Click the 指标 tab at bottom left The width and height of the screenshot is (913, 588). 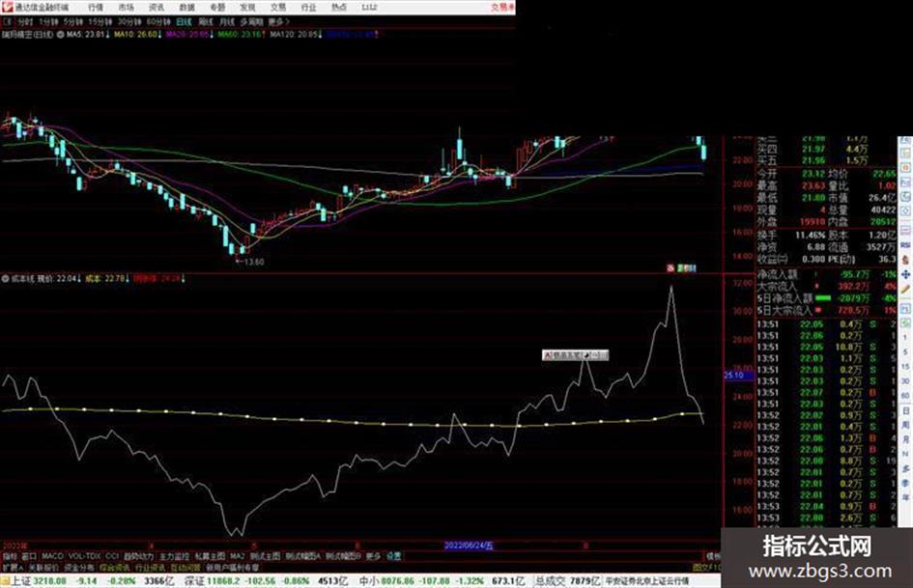coord(11,556)
